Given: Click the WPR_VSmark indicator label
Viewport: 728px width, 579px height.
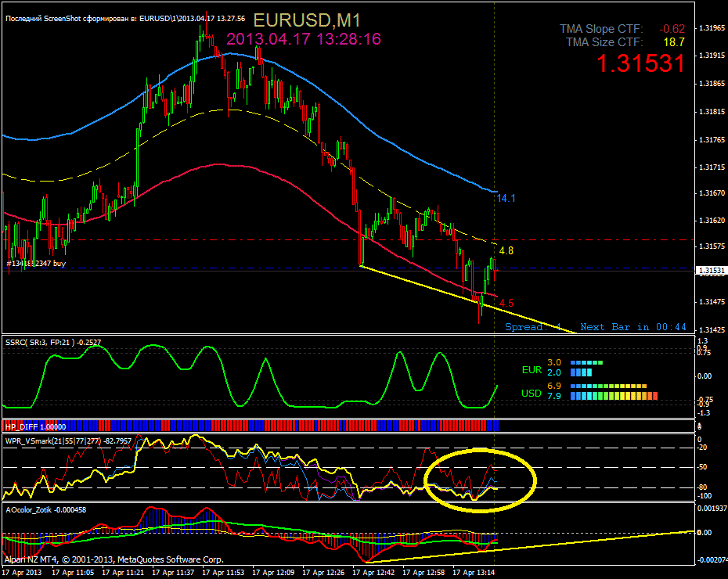Looking at the screenshot, I should click(x=68, y=441).
